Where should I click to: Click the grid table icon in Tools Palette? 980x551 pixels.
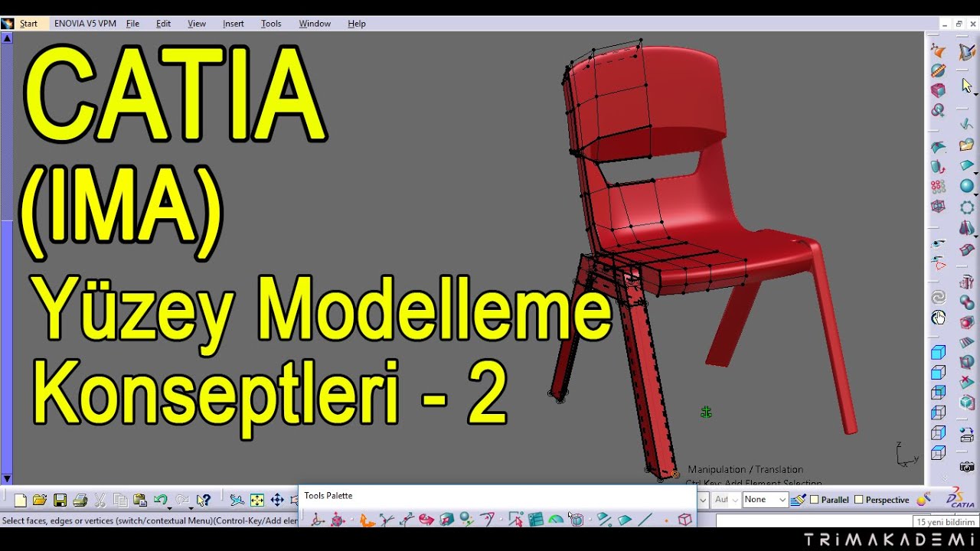[x=536, y=520]
